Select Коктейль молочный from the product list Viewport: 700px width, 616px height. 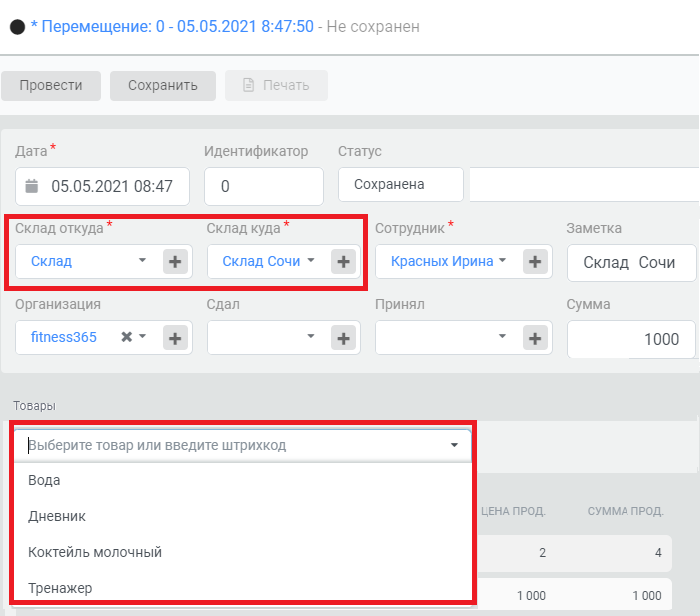[x=243, y=552]
